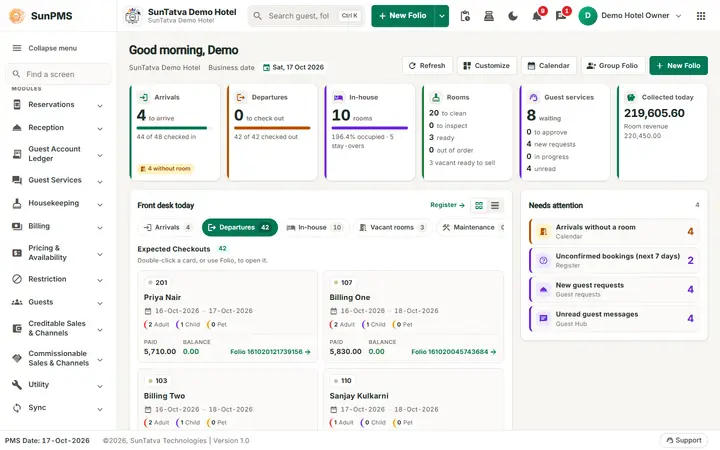This screenshot has width=720, height=450.
Task: Open the Support chat icon button
Action: [683, 440]
